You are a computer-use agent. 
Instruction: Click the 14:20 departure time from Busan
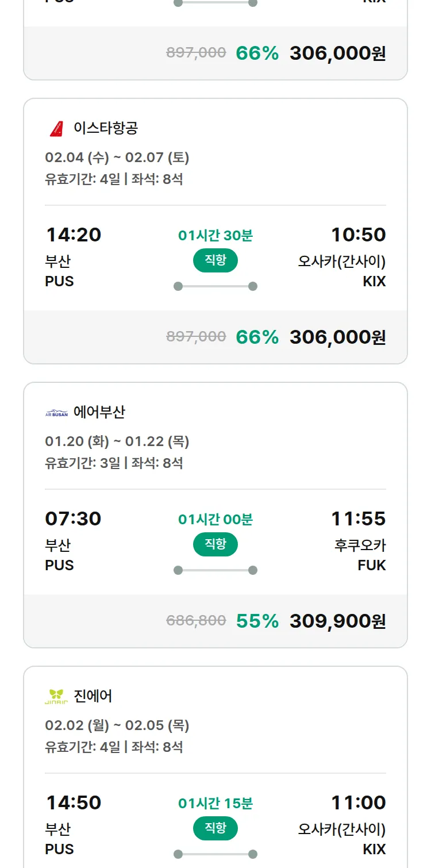(73, 235)
